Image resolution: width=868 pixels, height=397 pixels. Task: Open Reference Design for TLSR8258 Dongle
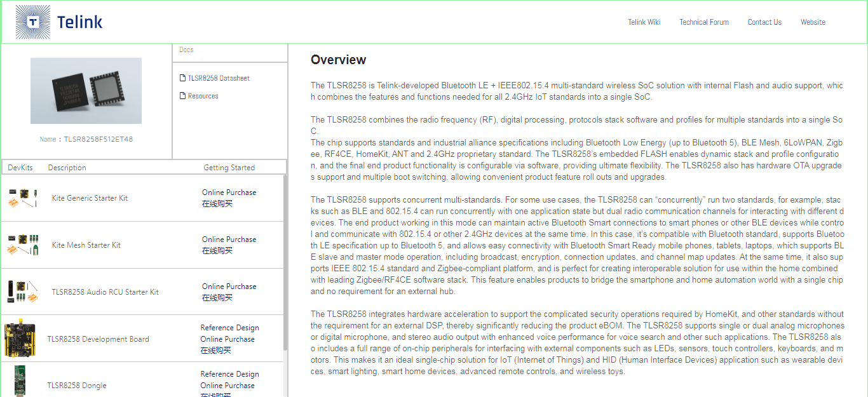click(x=230, y=374)
